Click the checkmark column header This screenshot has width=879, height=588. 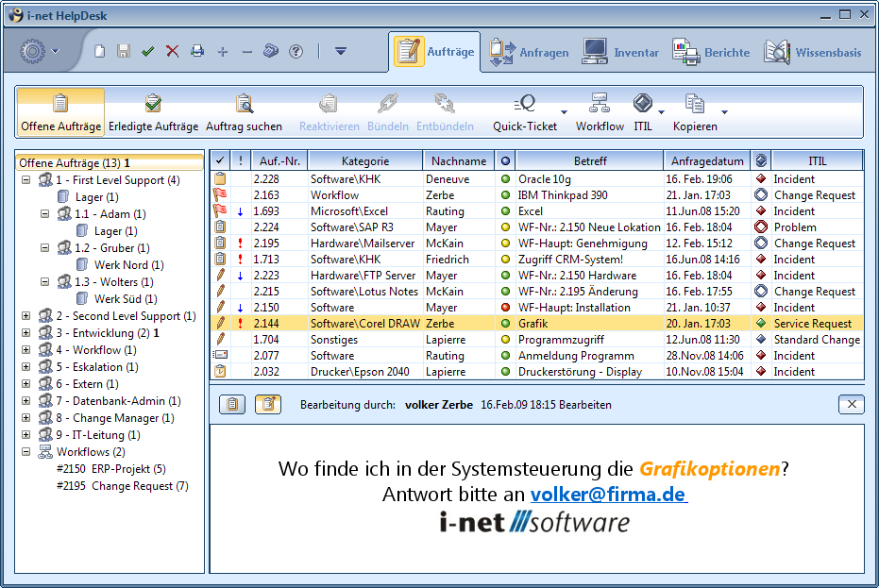tap(220, 160)
